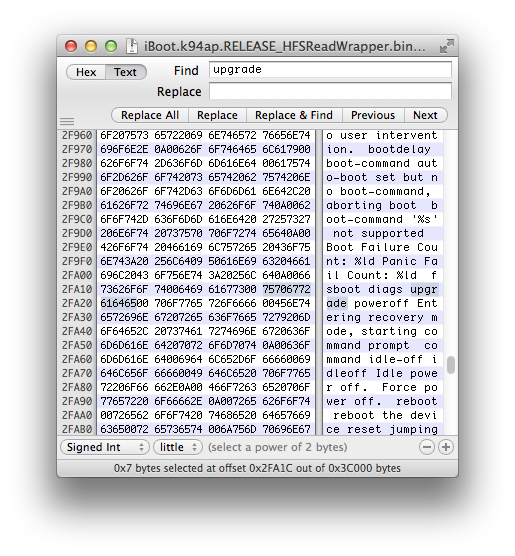Click the plus button in bottom bar

[x=446, y=447]
